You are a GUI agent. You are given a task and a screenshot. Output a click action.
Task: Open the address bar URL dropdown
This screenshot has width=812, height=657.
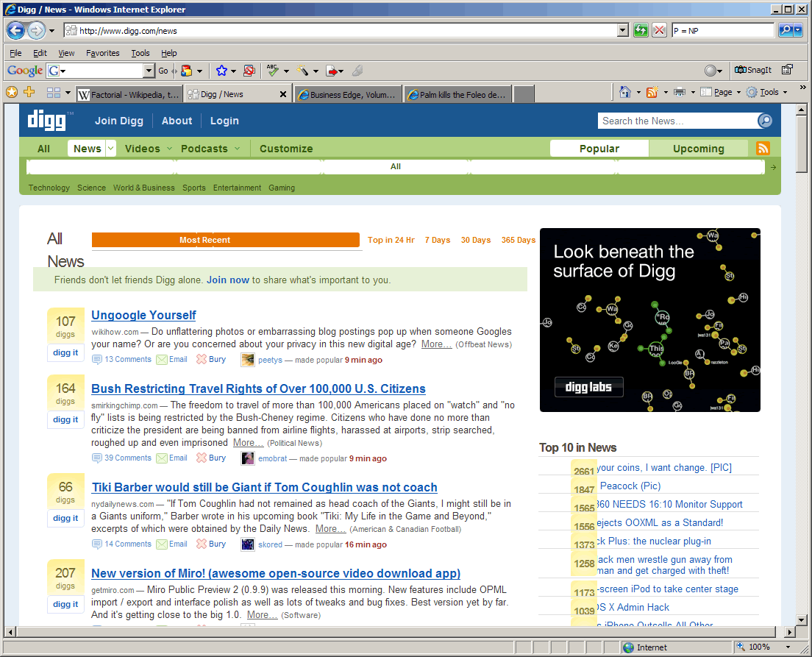coord(623,31)
